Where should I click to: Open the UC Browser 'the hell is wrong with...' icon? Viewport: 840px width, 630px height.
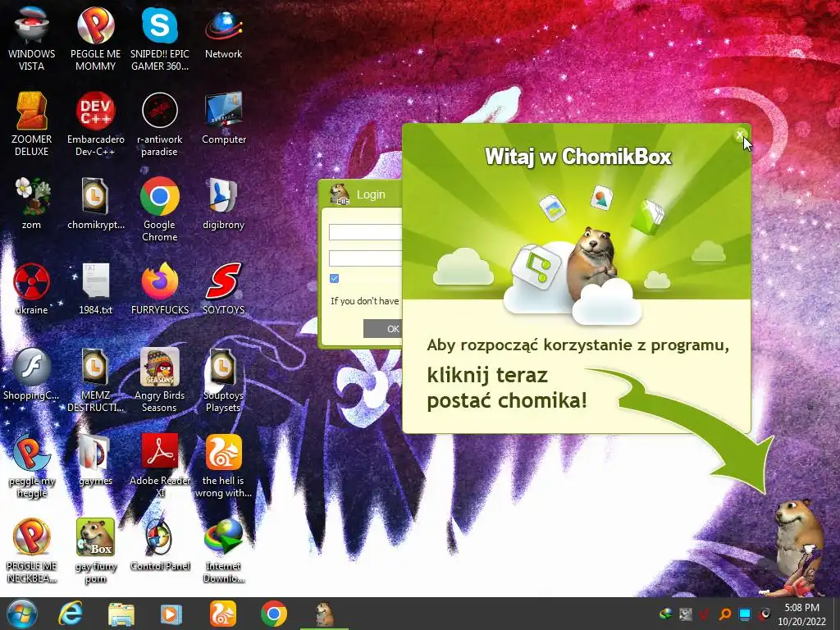coord(223,453)
